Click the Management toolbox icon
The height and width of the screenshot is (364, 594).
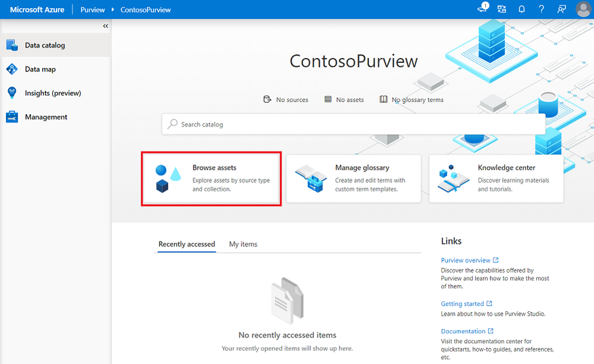coord(12,117)
